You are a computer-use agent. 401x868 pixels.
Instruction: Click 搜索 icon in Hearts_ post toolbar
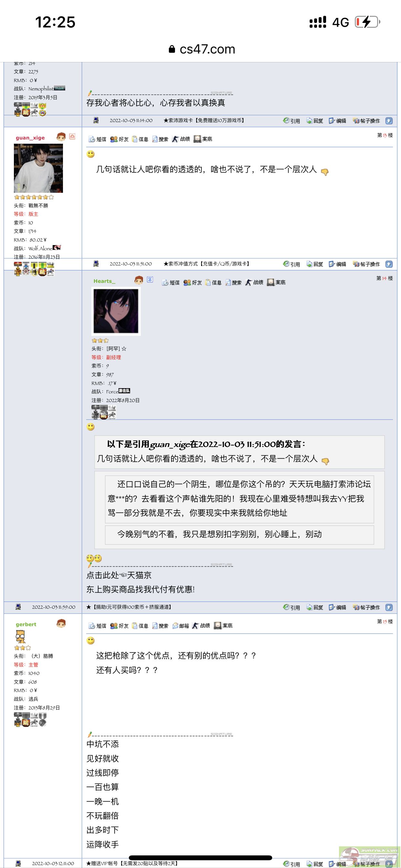tap(233, 282)
